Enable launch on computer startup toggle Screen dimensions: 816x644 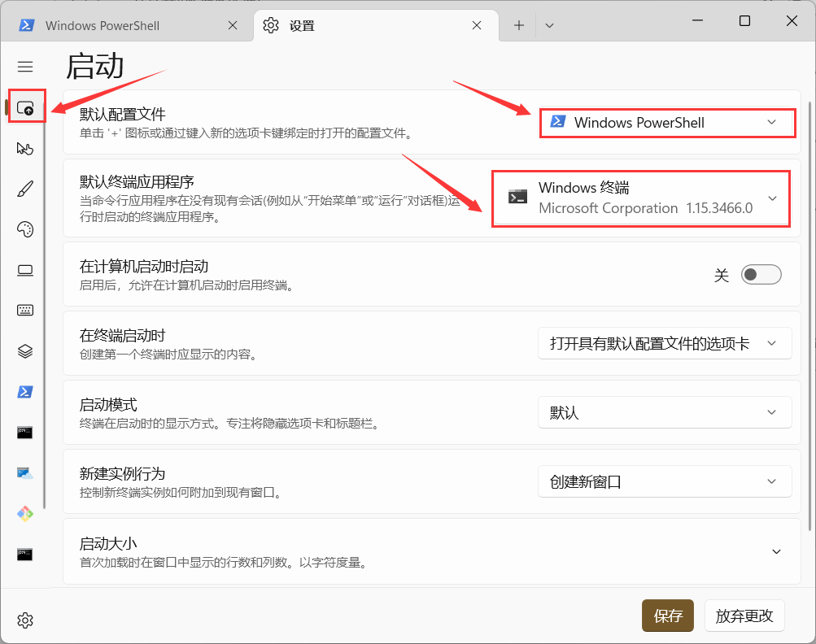[761, 275]
